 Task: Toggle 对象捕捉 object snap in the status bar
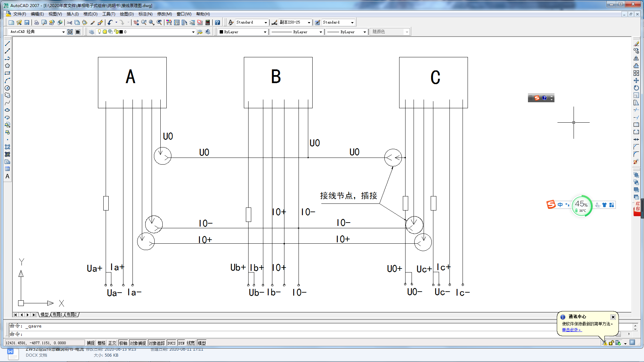coord(138,343)
